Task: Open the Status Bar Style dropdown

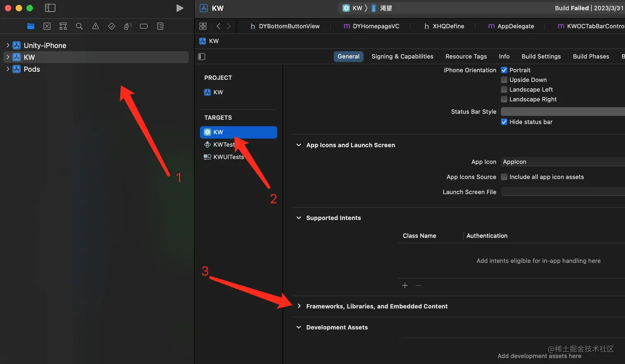Action: point(563,112)
